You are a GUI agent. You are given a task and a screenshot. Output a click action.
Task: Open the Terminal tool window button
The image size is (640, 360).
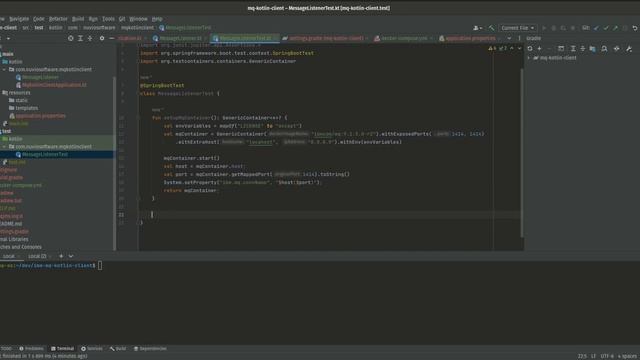click(62, 349)
